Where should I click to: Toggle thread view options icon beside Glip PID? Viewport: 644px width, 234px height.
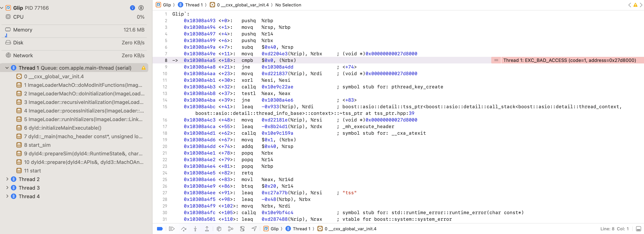pyautogui.click(x=141, y=8)
